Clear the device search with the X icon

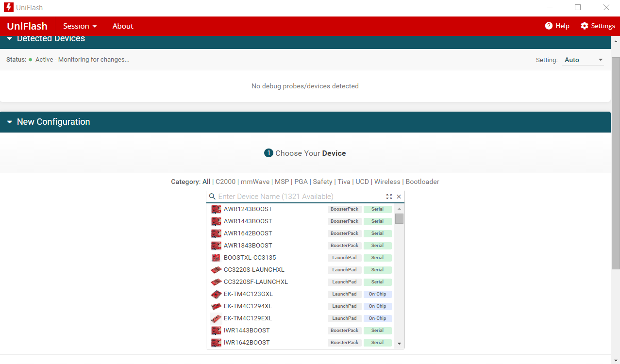[399, 197]
